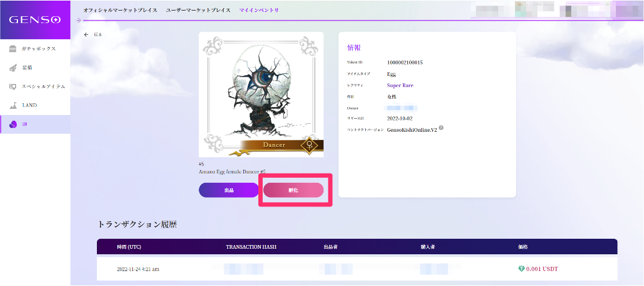
Task: Click the help icon beside GensoKishiOnline.V2
Action: coord(441,128)
